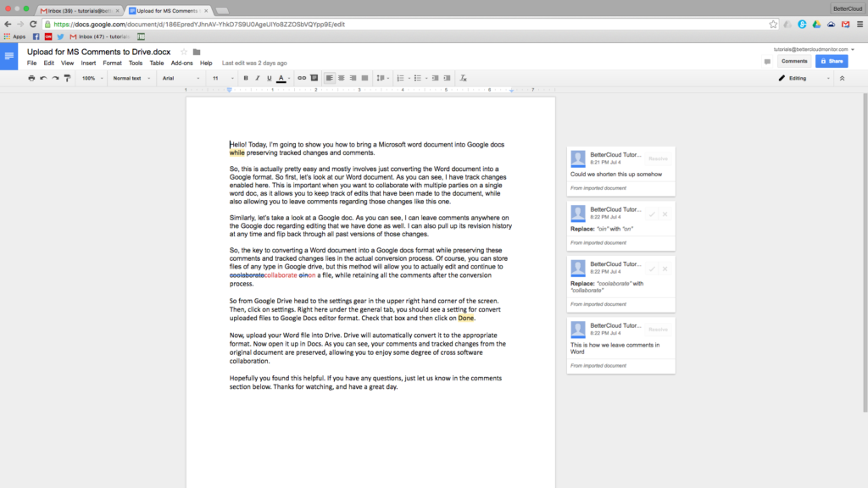This screenshot has height=488, width=868.
Task: Open the Table menu
Action: [x=157, y=63]
